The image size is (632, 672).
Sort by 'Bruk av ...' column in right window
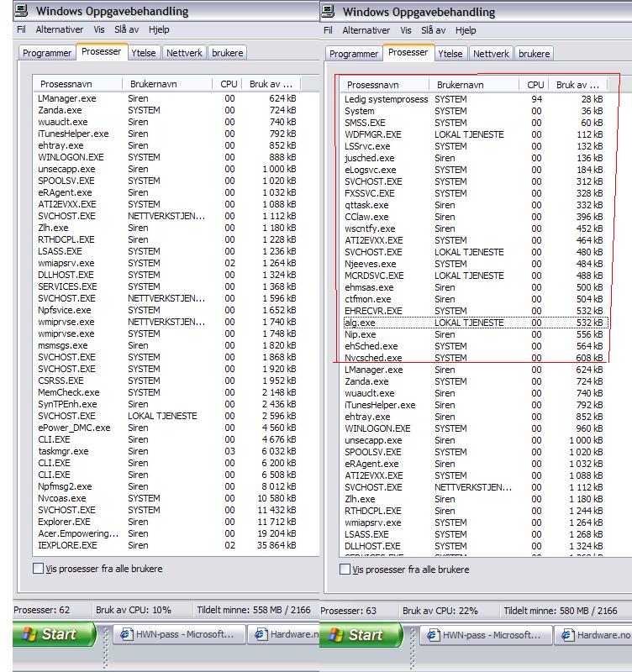pyautogui.click(x=577, y=85)
